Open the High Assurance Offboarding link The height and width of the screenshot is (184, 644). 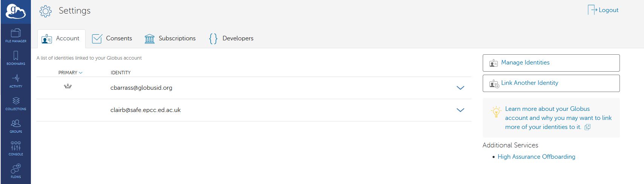click(536, 157)
